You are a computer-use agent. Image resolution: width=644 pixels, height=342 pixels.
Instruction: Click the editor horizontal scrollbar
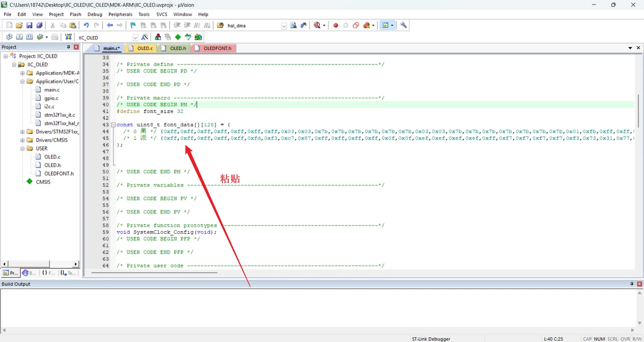(154, 272)
